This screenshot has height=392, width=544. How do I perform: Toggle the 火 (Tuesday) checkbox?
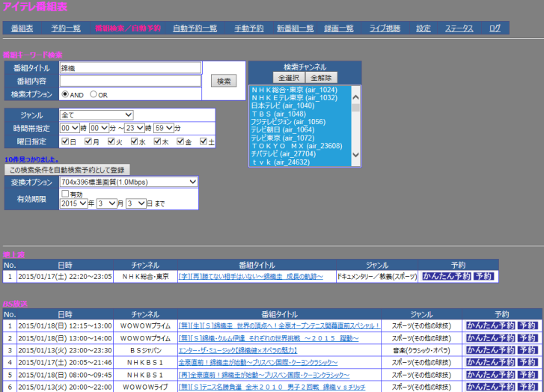pyautogui.click(x=111, y=141)
